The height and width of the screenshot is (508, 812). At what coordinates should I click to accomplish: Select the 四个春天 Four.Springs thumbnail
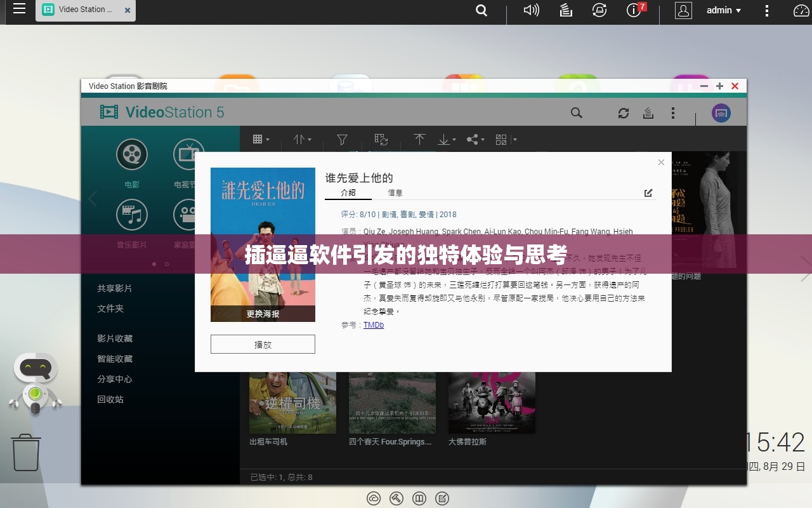(392, 403)
